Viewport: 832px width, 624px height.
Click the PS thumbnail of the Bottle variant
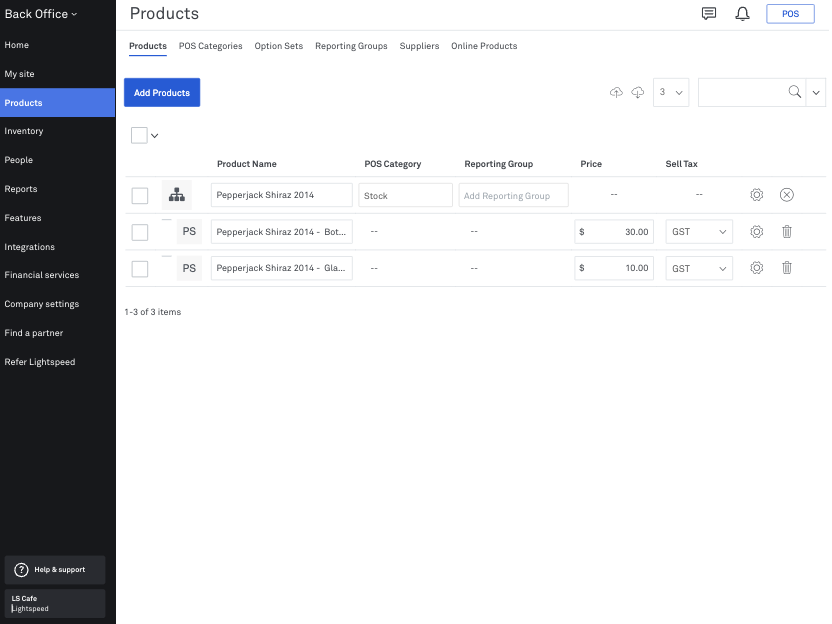(189, 231)
